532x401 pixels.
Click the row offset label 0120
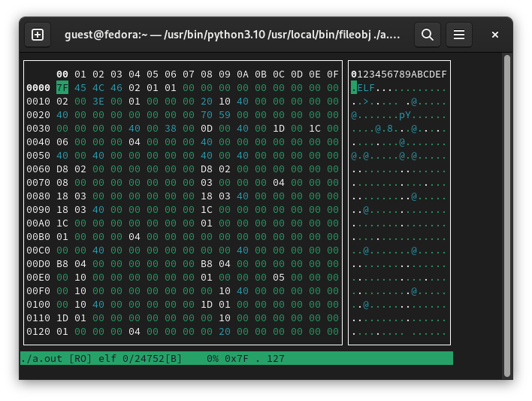(x=38, y=331)
